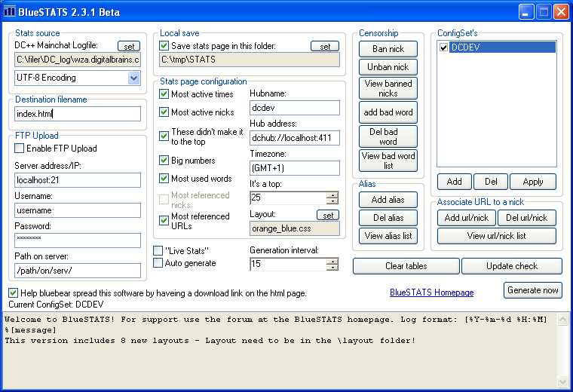Toggle These didn't make it to the top
Image resolution: width=573 pixels, height=392 pixels.
(164, 136)
